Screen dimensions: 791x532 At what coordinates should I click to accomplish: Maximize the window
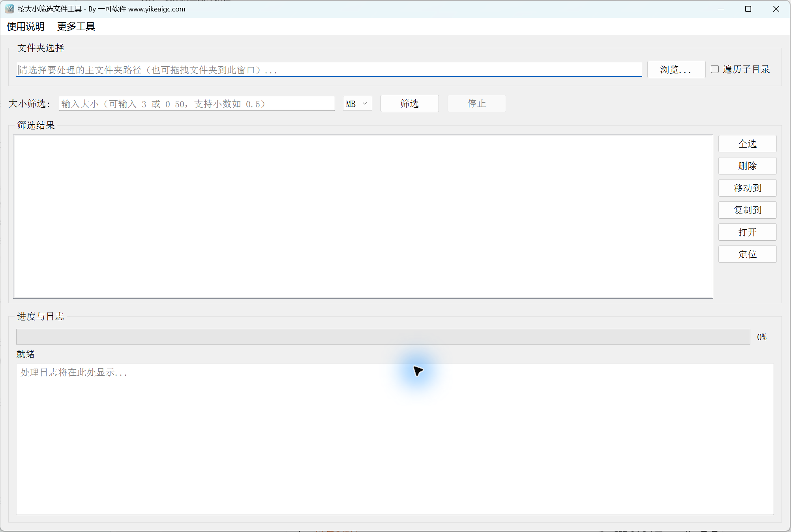[748, 9]
